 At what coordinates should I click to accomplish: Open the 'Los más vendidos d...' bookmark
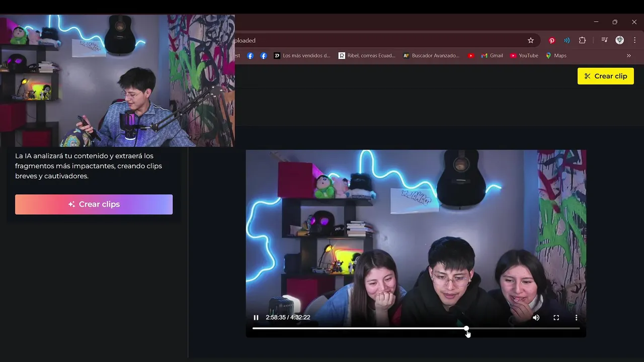302,56
